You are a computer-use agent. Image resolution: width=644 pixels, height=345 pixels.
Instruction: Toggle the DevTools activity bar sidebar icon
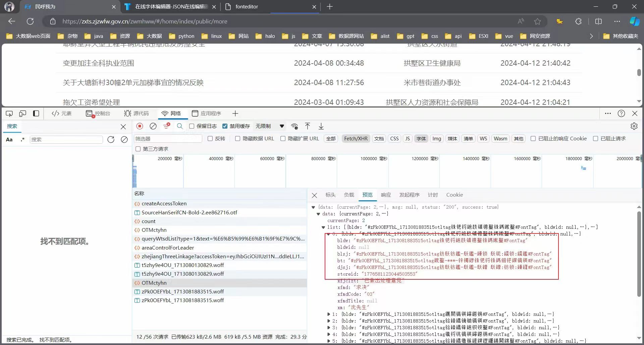pos(36,114)
